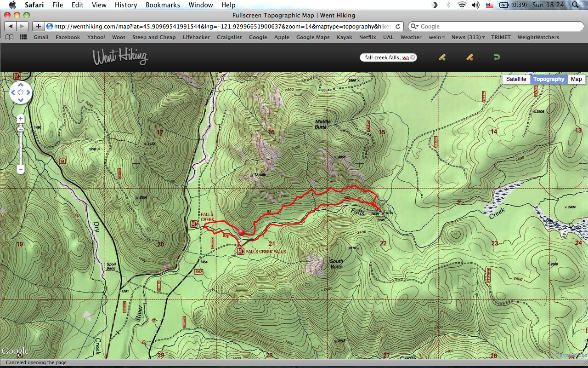Open Spotlight search magnifier
The width and height of the screenshot is (588, 368).
575,5
